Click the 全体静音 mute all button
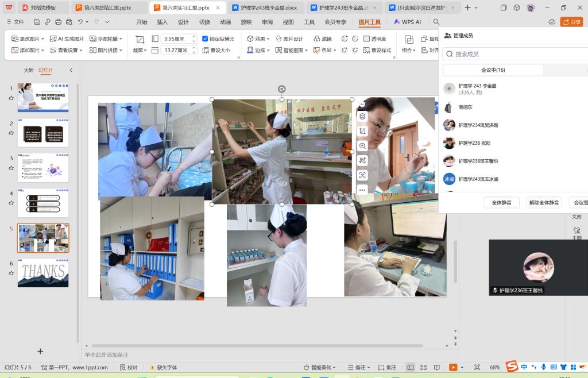Screen dimensions: 588x378 (x=501, y=202)
